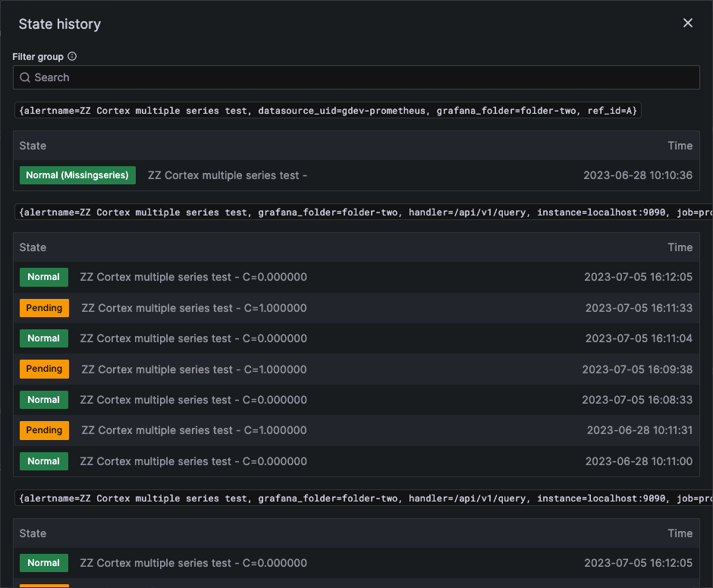Expand the label group containing instance=localhost:9090
The width and height of the screenshot is (713, 588).
356,212
